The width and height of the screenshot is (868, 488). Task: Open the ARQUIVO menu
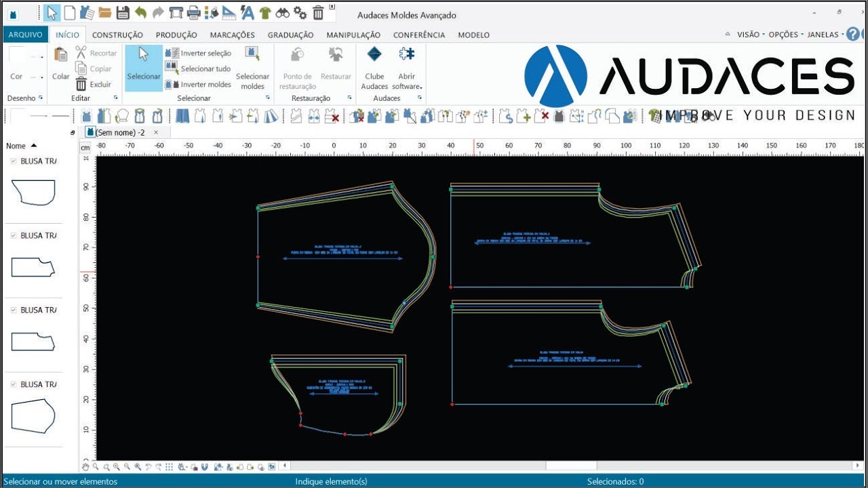25,35
